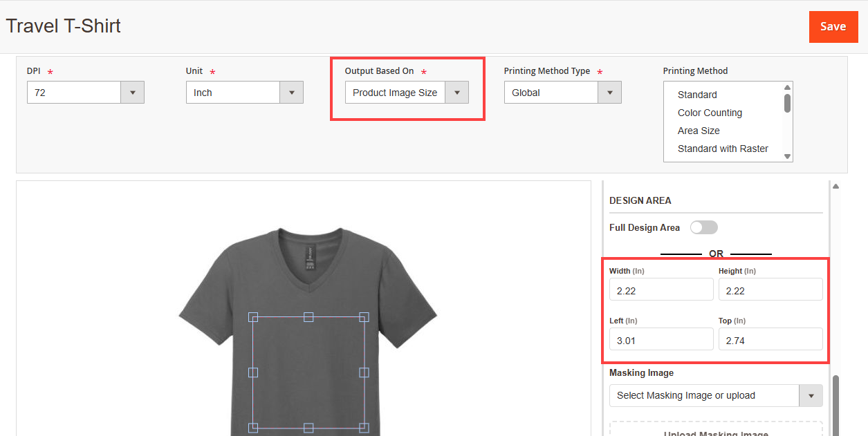The width and height of the screenshot is (868, 436).
Task: Open the Unit dropdown
Action: [x=244, y=93]
